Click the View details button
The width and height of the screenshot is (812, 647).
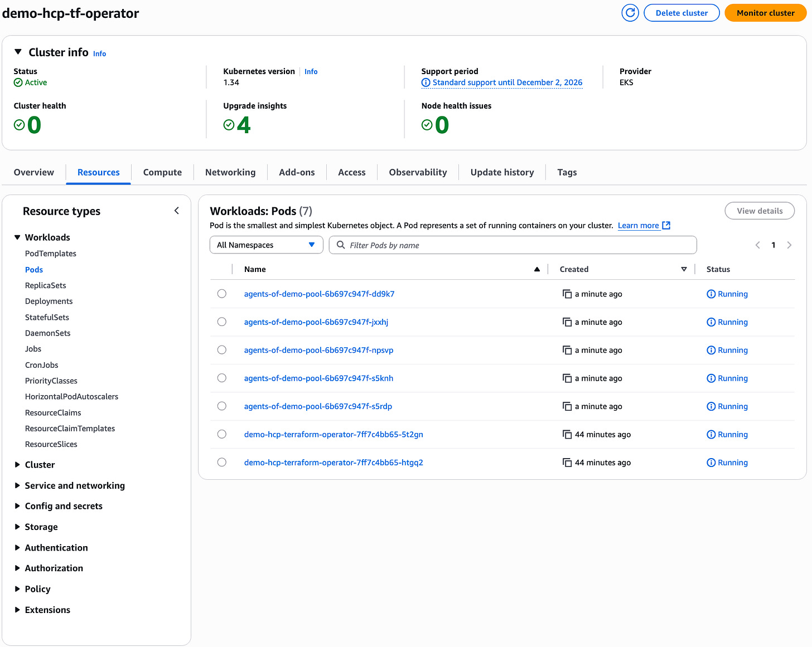(x=760, y=211)
